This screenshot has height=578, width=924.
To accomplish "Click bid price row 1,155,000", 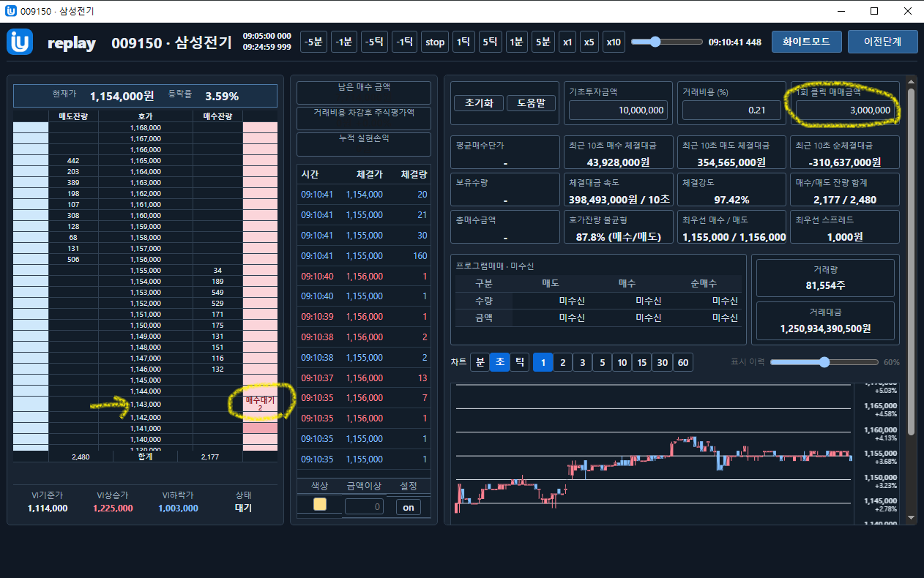I will (x=145, y=270).
